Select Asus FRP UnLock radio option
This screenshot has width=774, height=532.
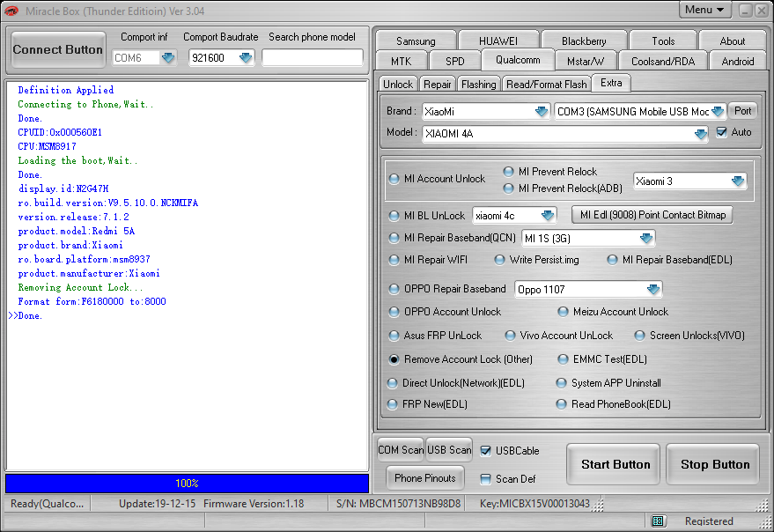coord(394,336)
